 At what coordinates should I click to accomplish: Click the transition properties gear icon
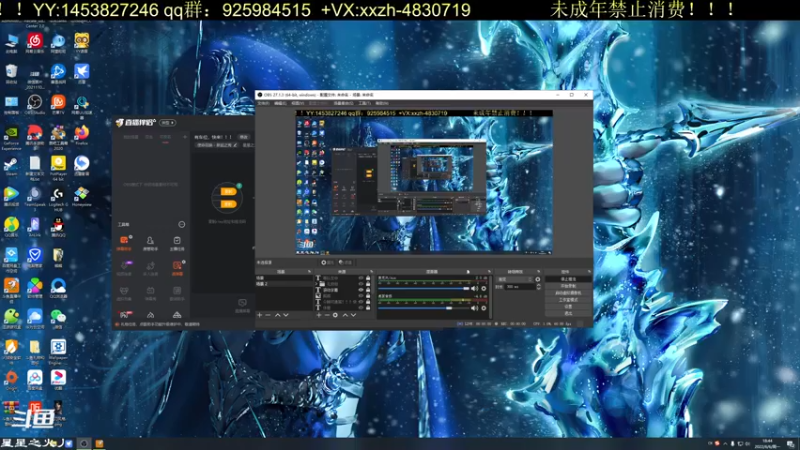click(x=538, y=279)
